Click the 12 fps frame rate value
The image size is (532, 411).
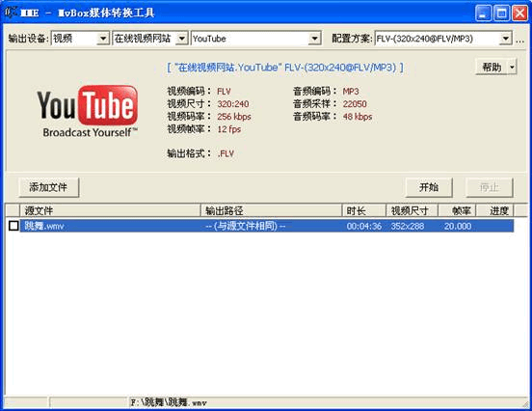229,129
